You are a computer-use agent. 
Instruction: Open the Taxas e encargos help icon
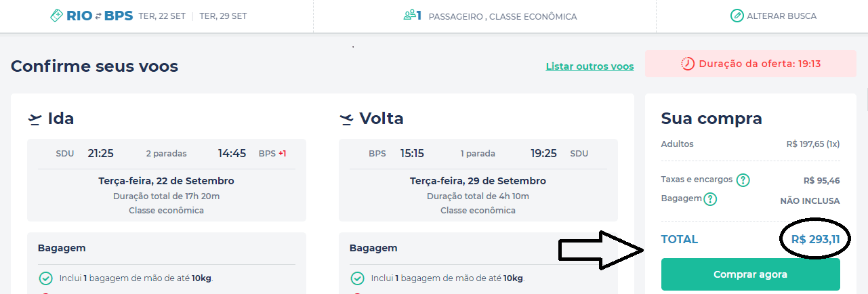coord(743,180)
